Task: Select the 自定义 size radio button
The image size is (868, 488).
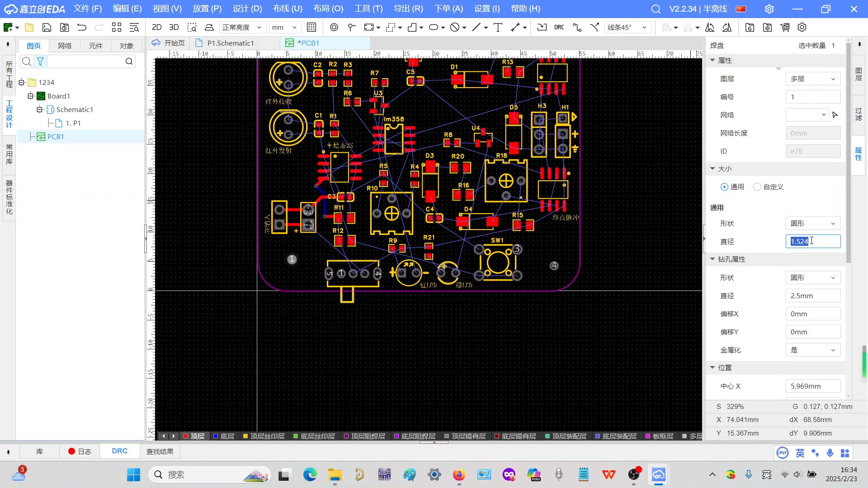Action: pos(757,187)
